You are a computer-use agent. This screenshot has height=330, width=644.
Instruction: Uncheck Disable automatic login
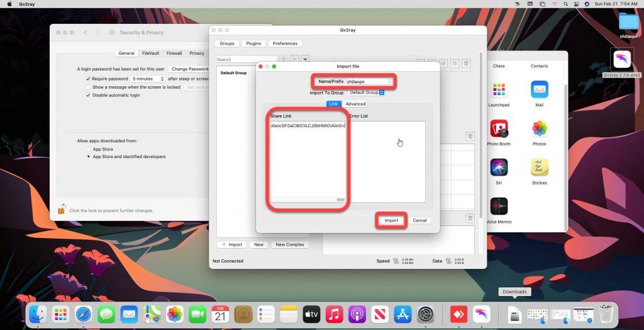[x=89, y=95]
